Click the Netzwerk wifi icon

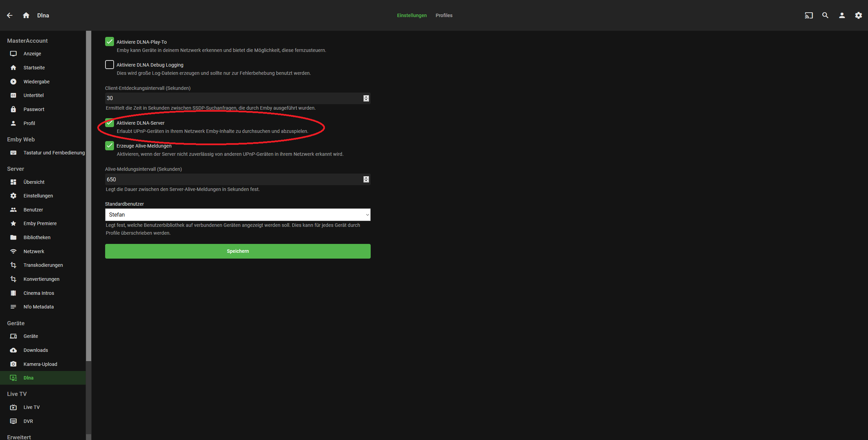click(x=13, y=251)
